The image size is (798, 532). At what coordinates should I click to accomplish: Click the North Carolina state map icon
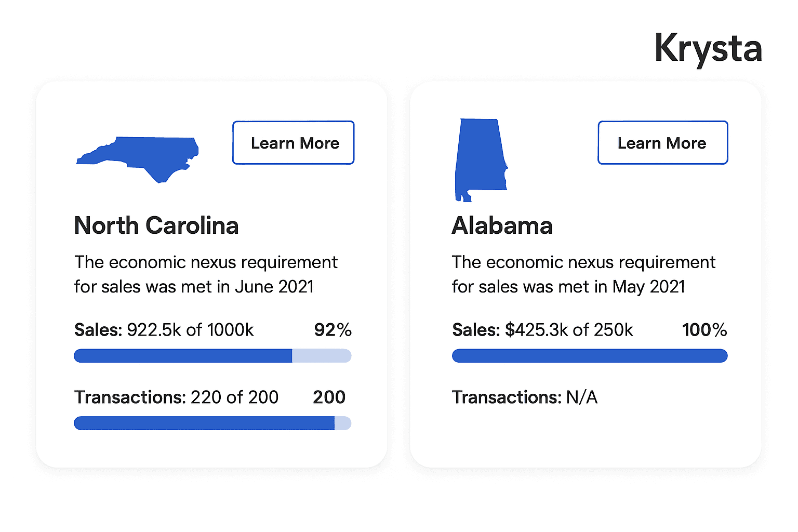(x=138, y=159)
